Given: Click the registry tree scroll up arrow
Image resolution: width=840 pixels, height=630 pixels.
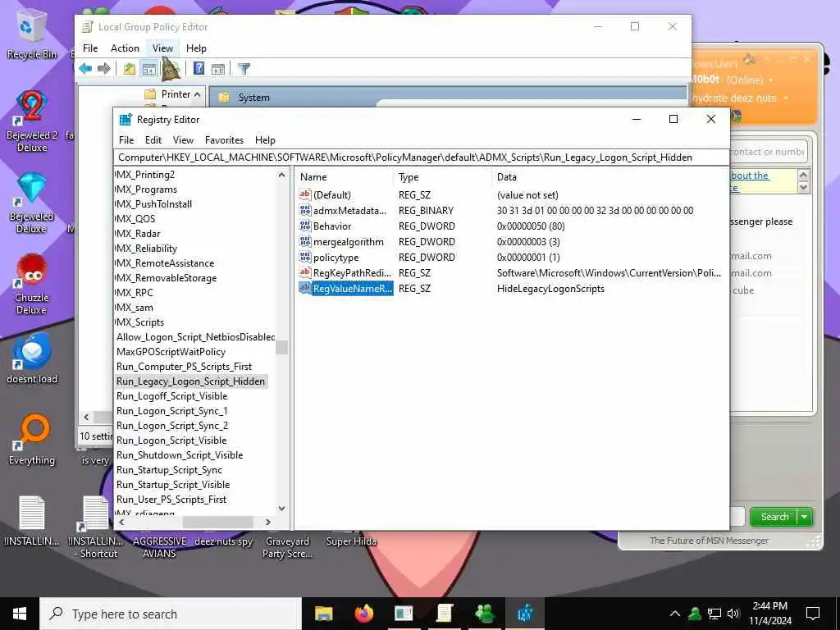Looking at the screenshot, I should [282, 175].
